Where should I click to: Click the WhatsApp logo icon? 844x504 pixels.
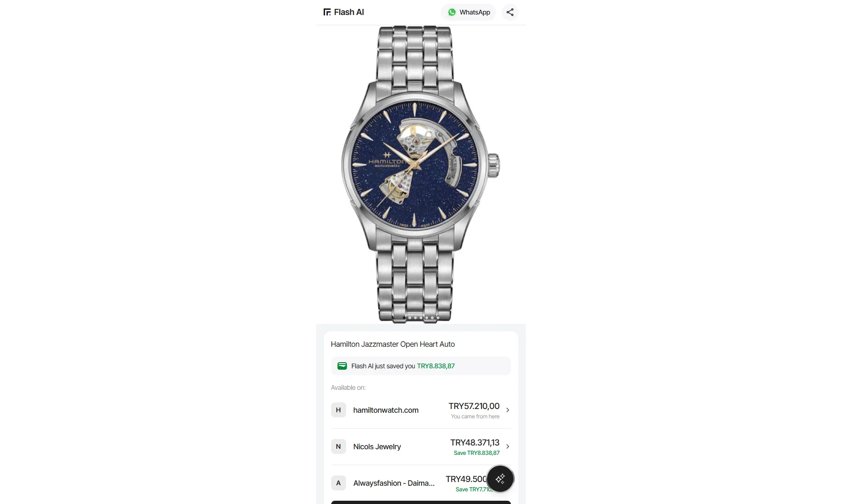tap(452, 12)
